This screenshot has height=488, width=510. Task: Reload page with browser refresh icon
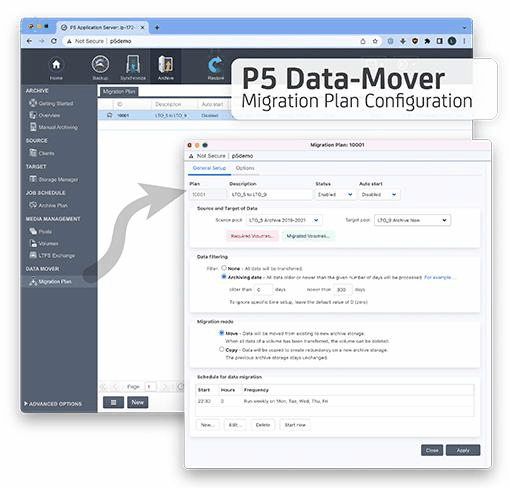click(54, 41)
